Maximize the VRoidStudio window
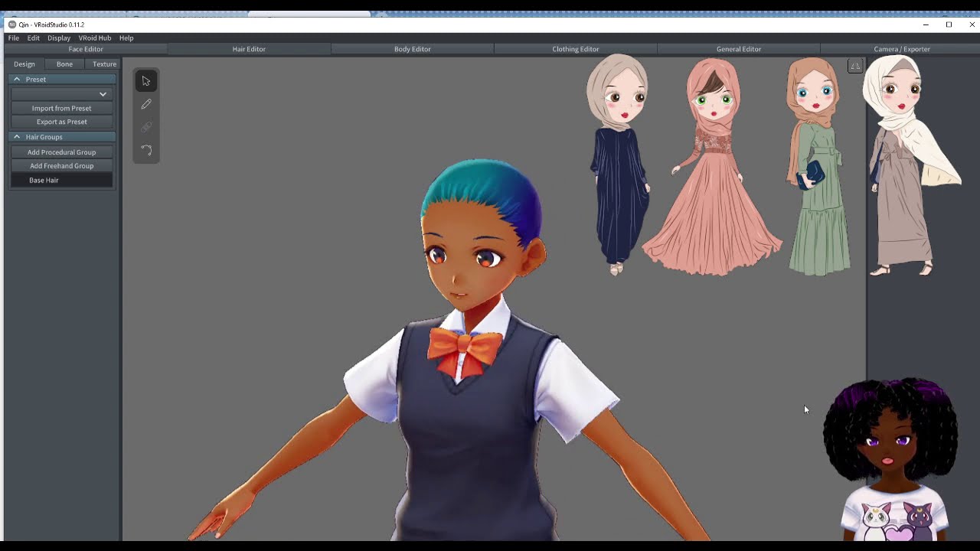 [x=949, y=24]
